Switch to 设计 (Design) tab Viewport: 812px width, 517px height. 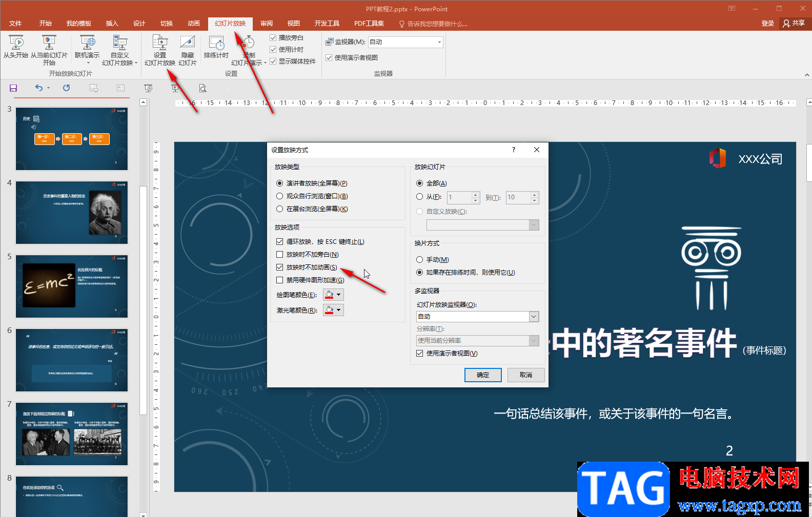click(139, 24)
